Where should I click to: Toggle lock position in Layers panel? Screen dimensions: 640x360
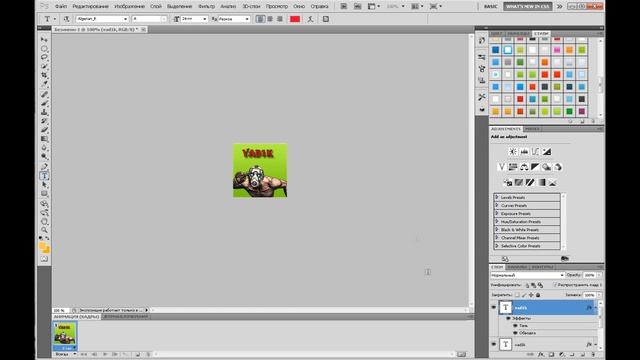[x=531, y=295]
